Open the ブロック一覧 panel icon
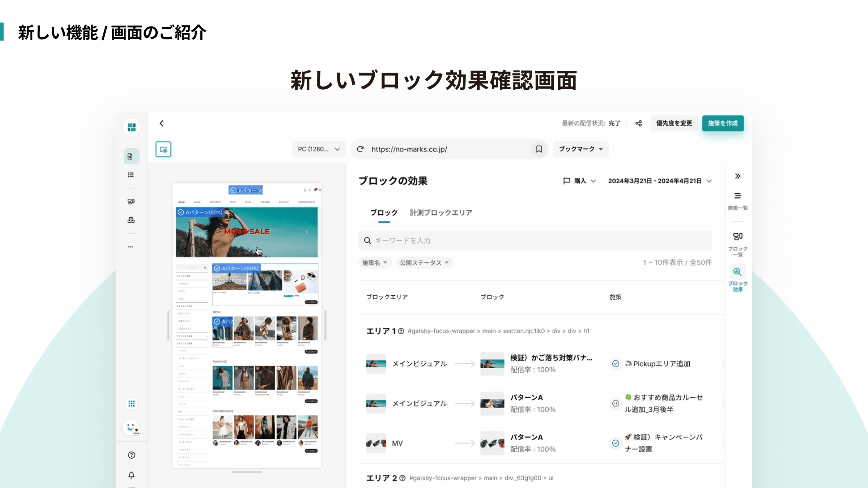This screenshot has width=868, height=488. tap(737, 237)
